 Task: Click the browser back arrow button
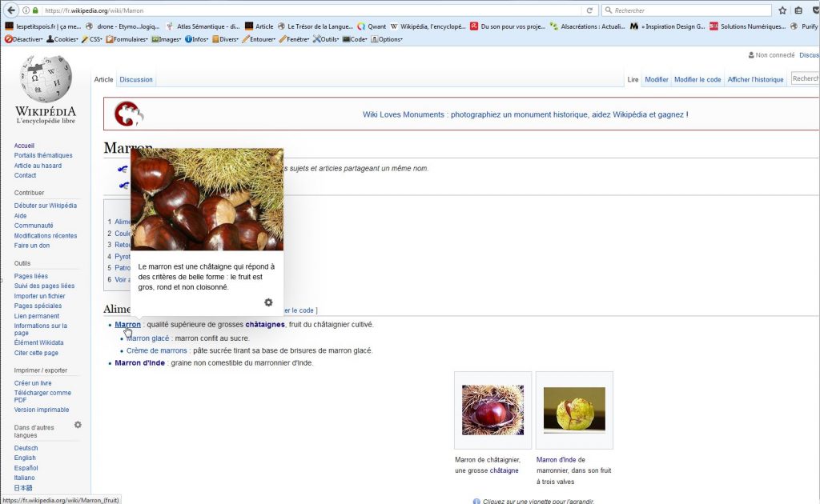(x=10, y=10)
